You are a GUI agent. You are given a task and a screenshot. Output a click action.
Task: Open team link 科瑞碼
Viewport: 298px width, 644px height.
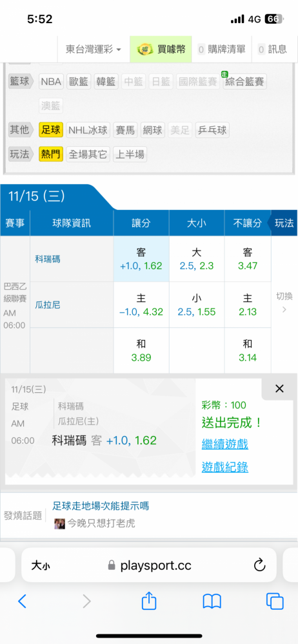coord(48,259)
